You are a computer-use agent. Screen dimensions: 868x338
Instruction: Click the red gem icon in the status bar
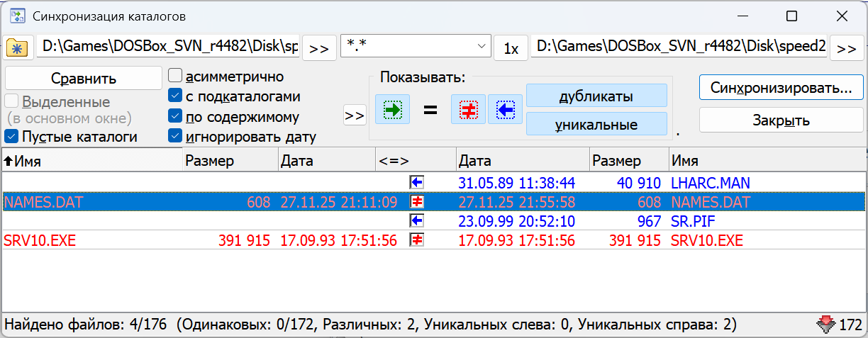pos(826,325)
